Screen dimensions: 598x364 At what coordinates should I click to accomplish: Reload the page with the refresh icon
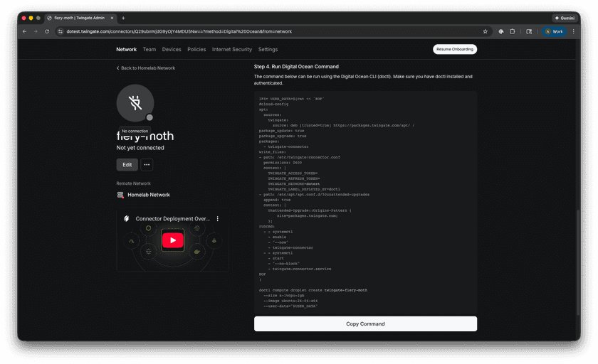(47, 31)
